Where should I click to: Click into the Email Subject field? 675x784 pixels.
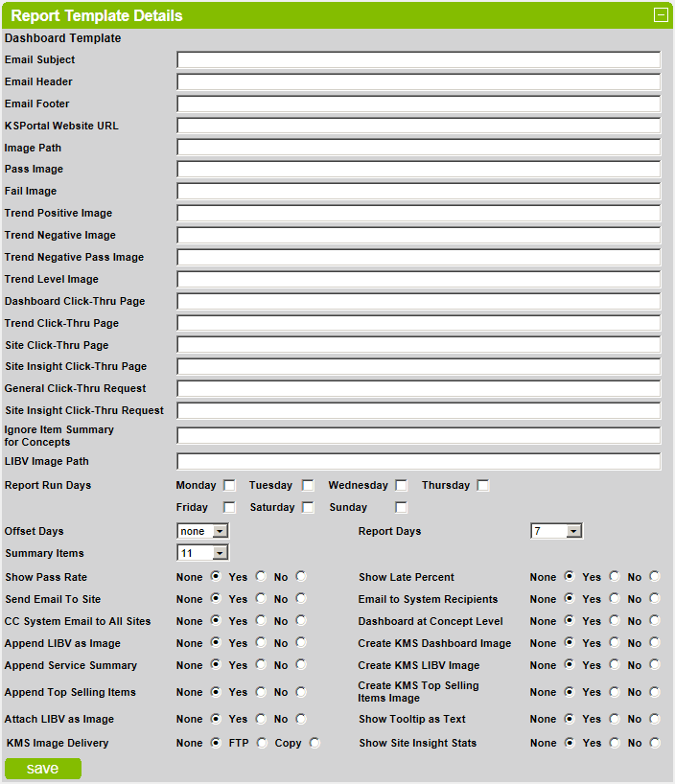(x=418, y=60)
